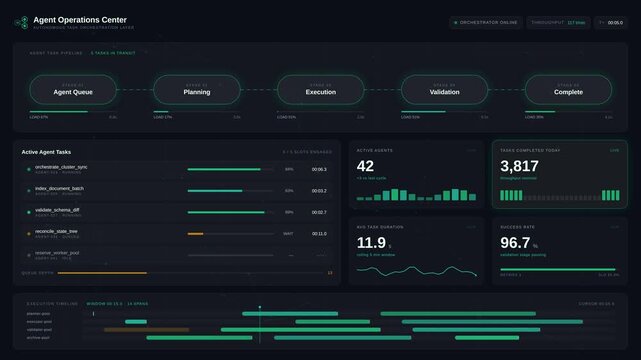Click the WAIT status of reconcile_state_tree
This screenshot has height=360, width=641.
288,234
